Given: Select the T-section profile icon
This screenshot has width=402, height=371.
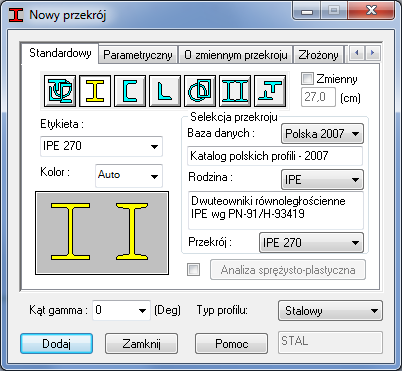Looking at the screenshot, I should pyautogui.click(x=270, y=91).
